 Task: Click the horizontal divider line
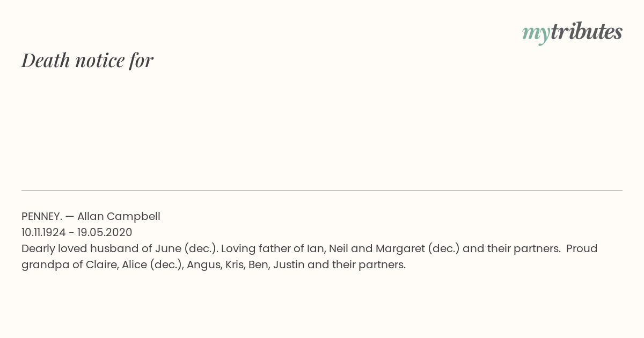(x=322, y=190)
